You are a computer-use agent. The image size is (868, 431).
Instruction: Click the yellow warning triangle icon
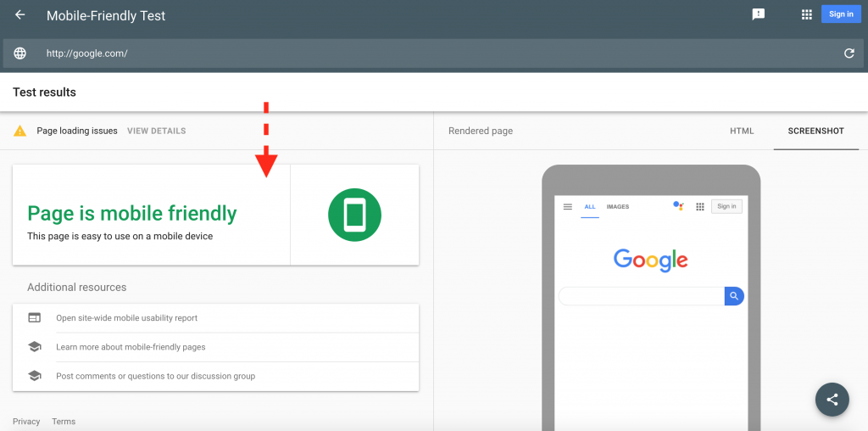(20, 132)
